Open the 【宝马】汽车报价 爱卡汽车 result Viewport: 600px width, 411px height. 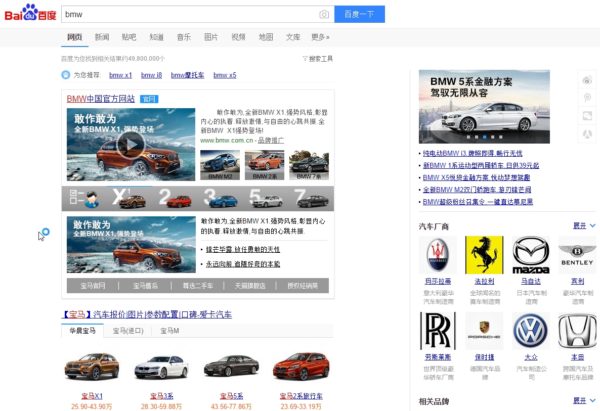coord(147,315)
